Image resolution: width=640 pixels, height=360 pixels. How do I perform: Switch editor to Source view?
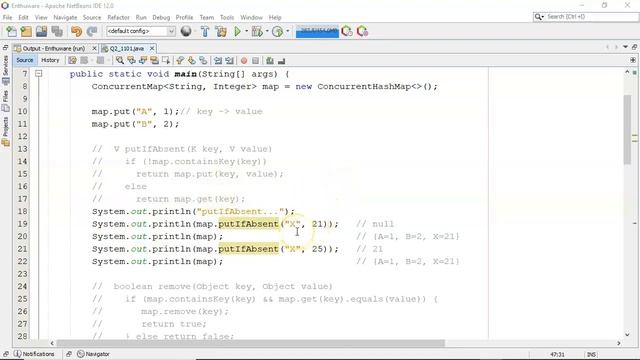coord(24,60)
